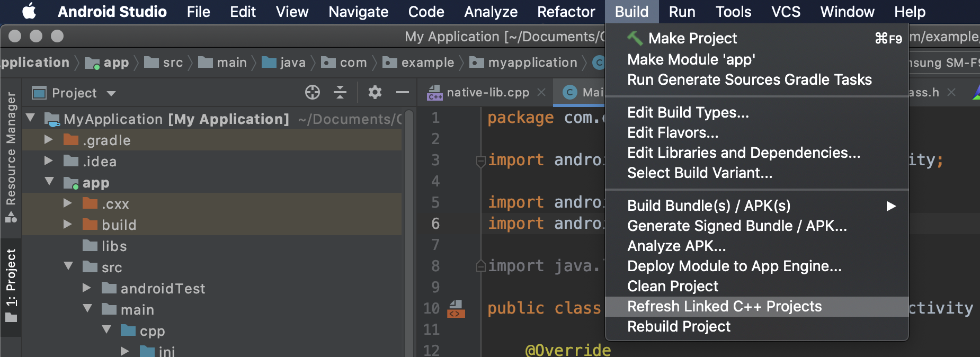Open the Project view dropdown
Image resolution: width=980 pixels, height=357 pixels.
coord(74,93)
